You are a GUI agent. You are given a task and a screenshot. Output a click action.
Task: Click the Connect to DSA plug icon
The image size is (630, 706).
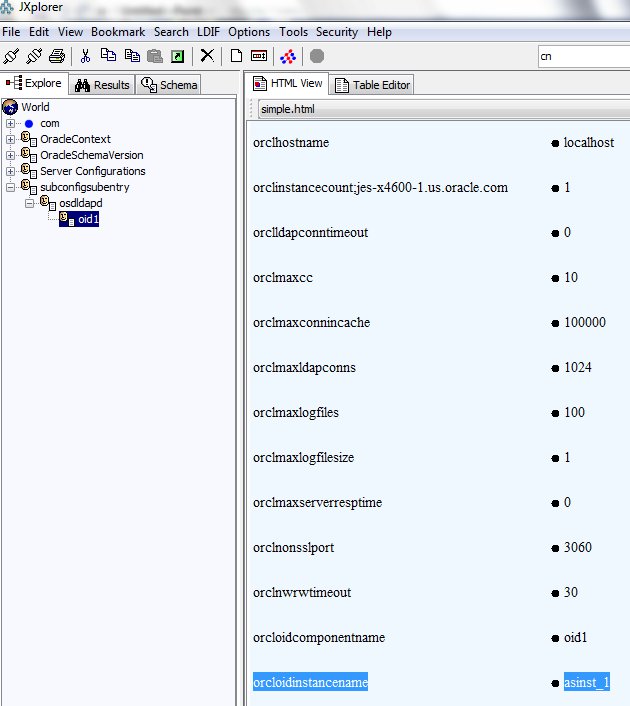coord(11,56)
